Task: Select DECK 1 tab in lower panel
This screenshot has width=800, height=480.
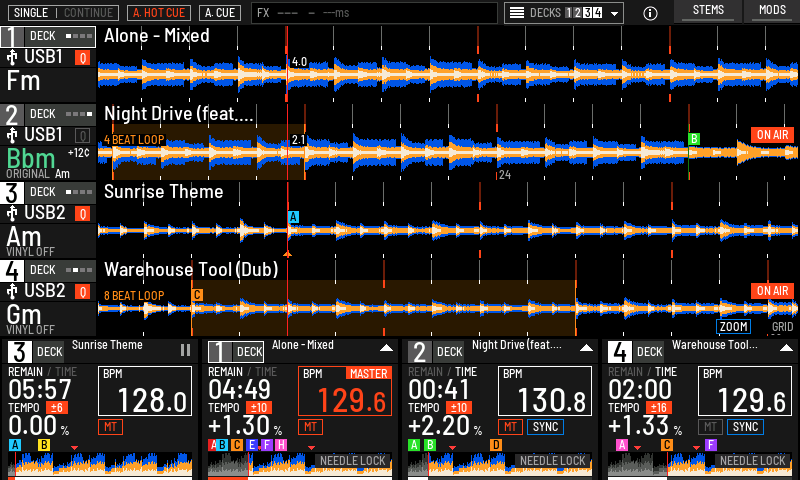Action: pos(236,351)
